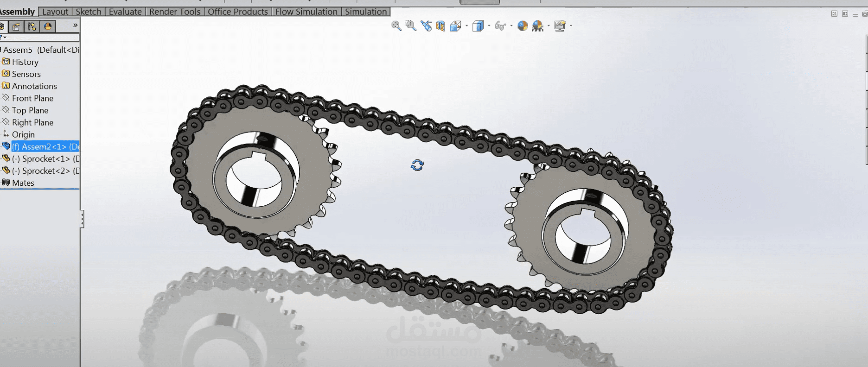The height and width of the screenshot is (367, 868).
Task: Click the tile-left document window button
Action: (834, 14)
